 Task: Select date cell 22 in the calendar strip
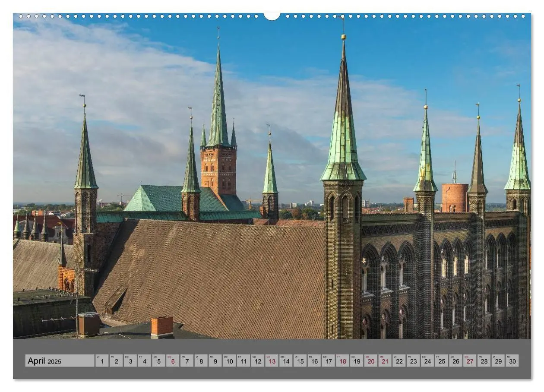[399, 361]
